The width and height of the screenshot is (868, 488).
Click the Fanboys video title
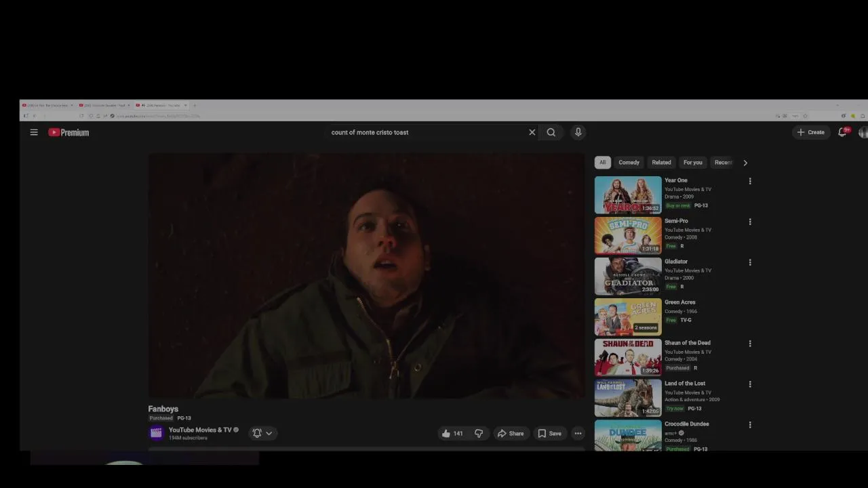point(163,409)
